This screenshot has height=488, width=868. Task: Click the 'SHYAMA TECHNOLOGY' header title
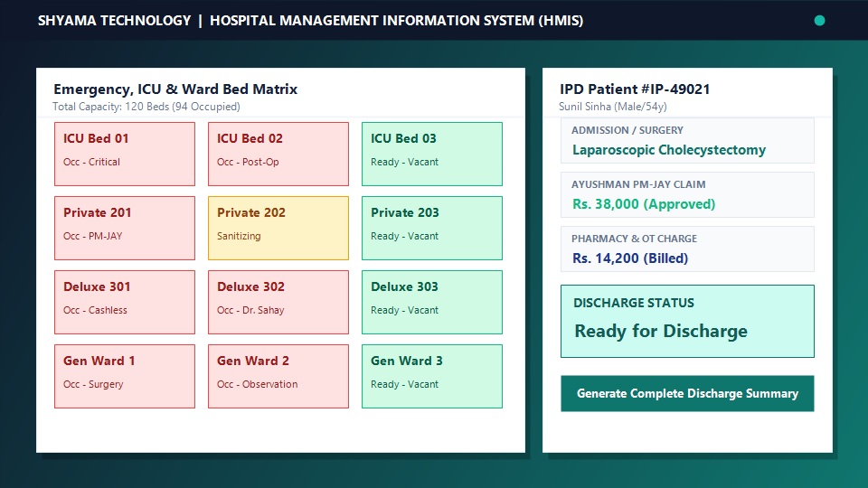[114, 21]
